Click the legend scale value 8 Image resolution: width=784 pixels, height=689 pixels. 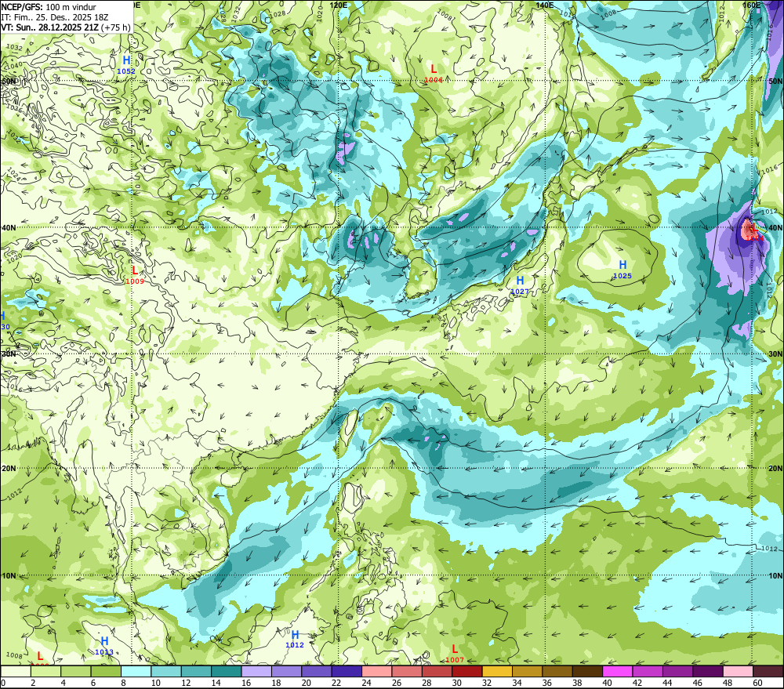pyautogui.click(x=124, y=683)
